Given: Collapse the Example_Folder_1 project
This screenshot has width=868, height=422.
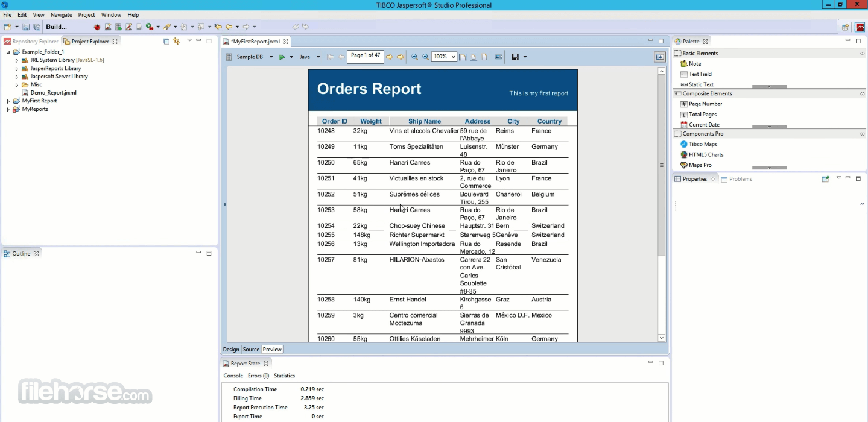Looking at the screenshot, I should (8, 52).
